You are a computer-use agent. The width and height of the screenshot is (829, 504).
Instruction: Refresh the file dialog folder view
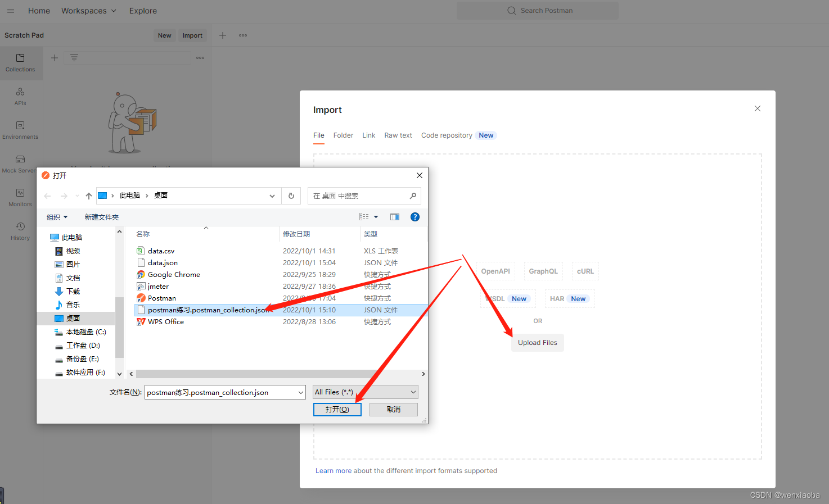tap(291, 196)
